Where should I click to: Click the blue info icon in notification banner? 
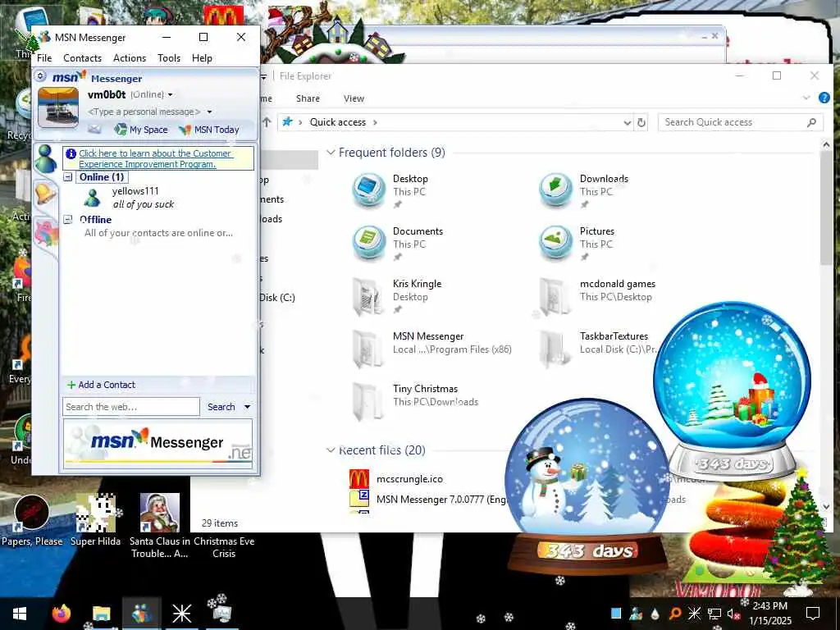(x=71, y=153)
